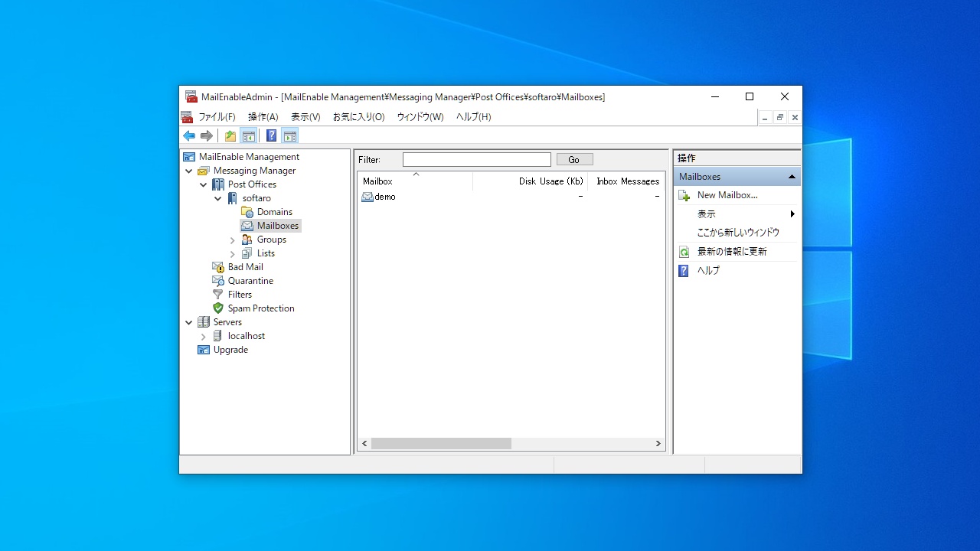Click the horizontal scrollbar thumb
The image size is (980, 551).
[441, 444]
